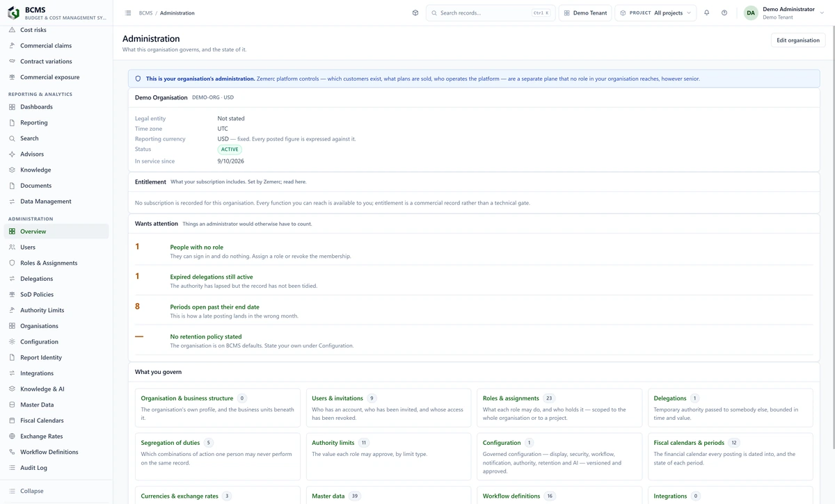This screenshot has width=835, height=504.
Task: Open Master data card
Action: click(388, 496)
